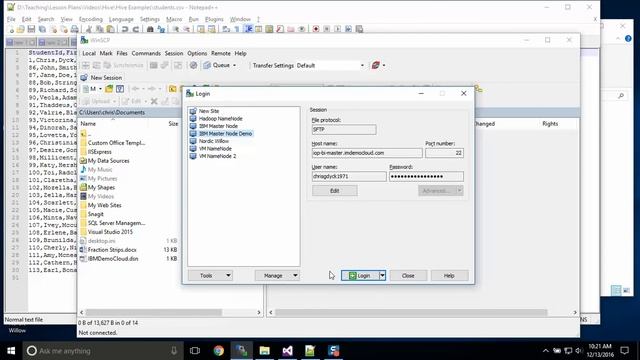Open the folder icon beside the M drive selector

point(109,89)
